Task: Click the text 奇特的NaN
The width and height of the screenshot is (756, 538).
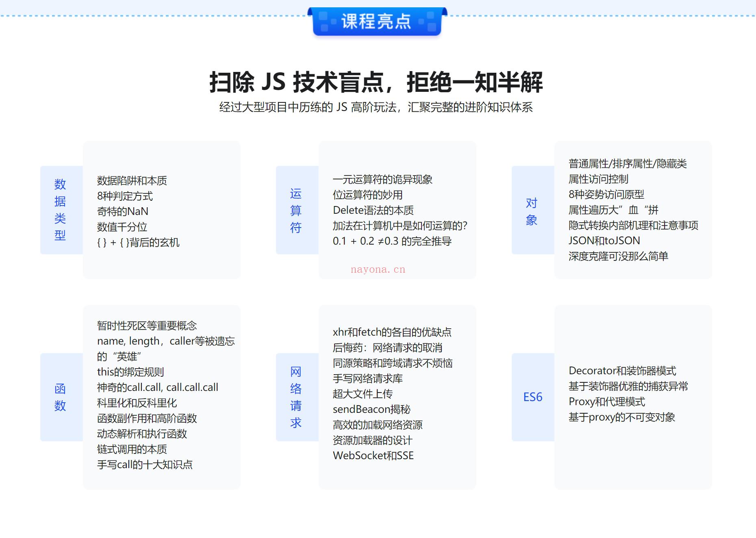Action: click(123, 212)
